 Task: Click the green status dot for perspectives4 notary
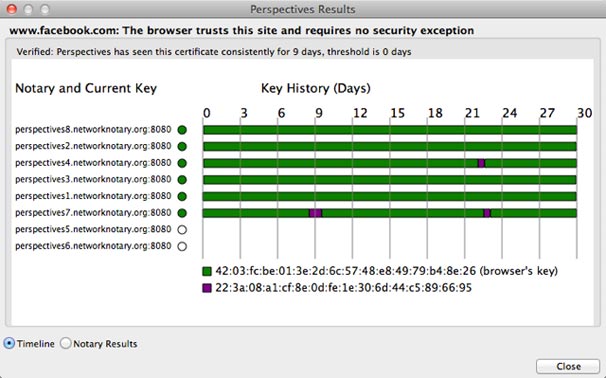[182, 163]
